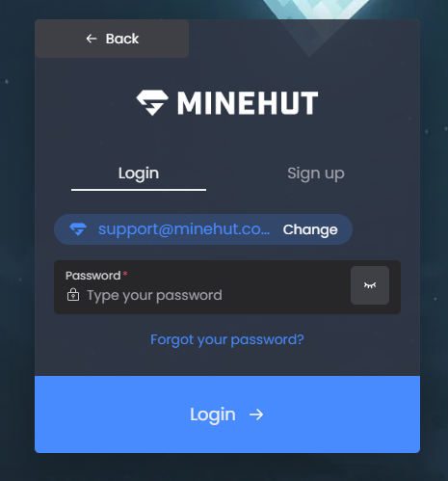Click the rounded email account pill

tap(203, 229)
